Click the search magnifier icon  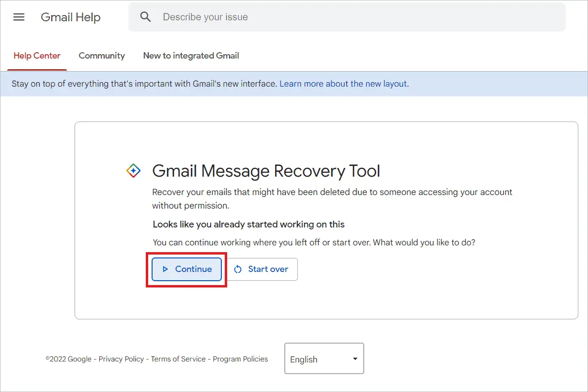tap(145, 17)
